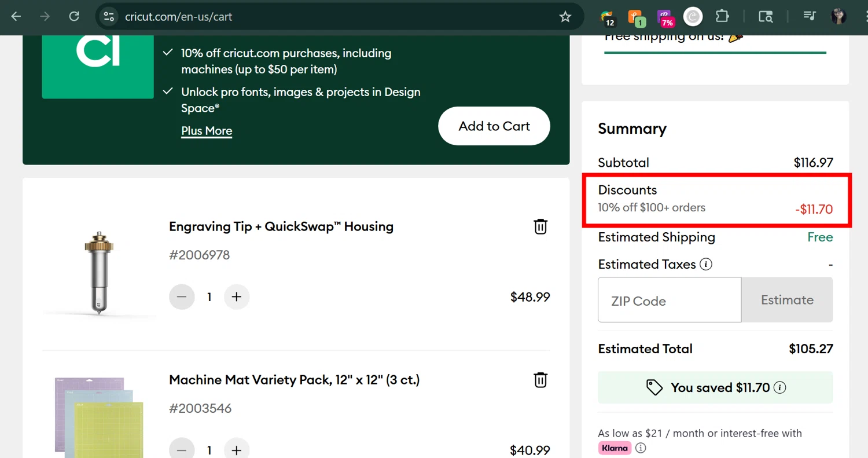Click the free shipping progress bar
This screenshot has width=868, height=458.
pyautogui.click(x=715, y=53)
